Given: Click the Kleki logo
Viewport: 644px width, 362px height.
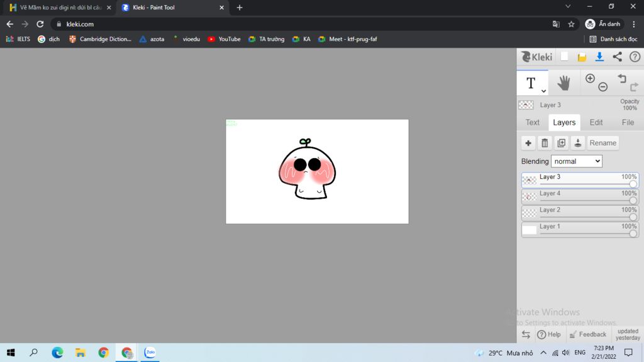Looking at the screenshot, I should click(536, 57).
